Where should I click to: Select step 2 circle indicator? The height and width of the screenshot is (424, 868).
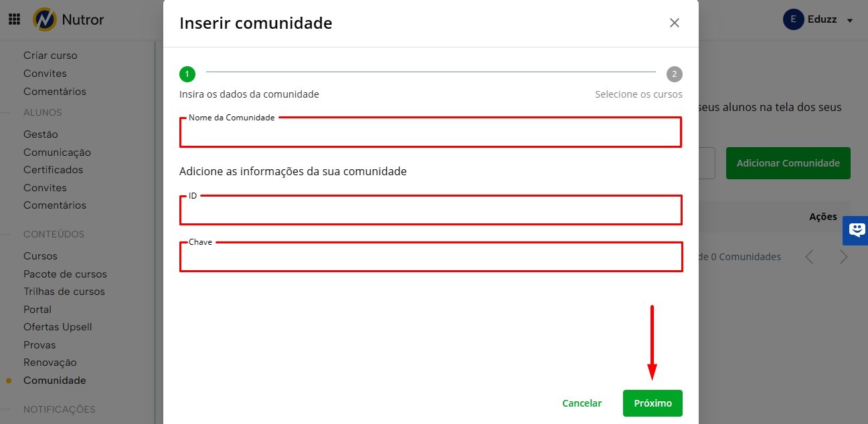coord(674,74)
